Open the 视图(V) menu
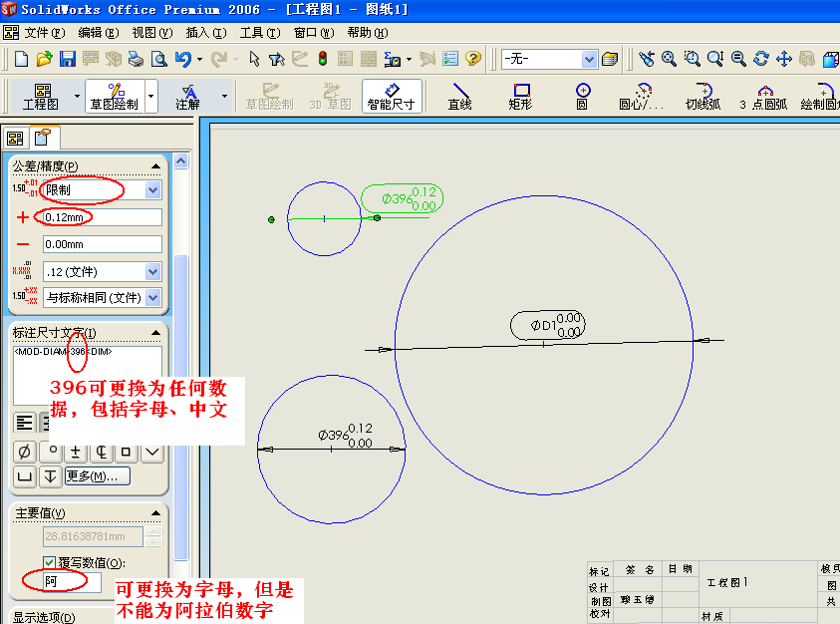This screenshot has width=840, height=624. coord(152,33)
